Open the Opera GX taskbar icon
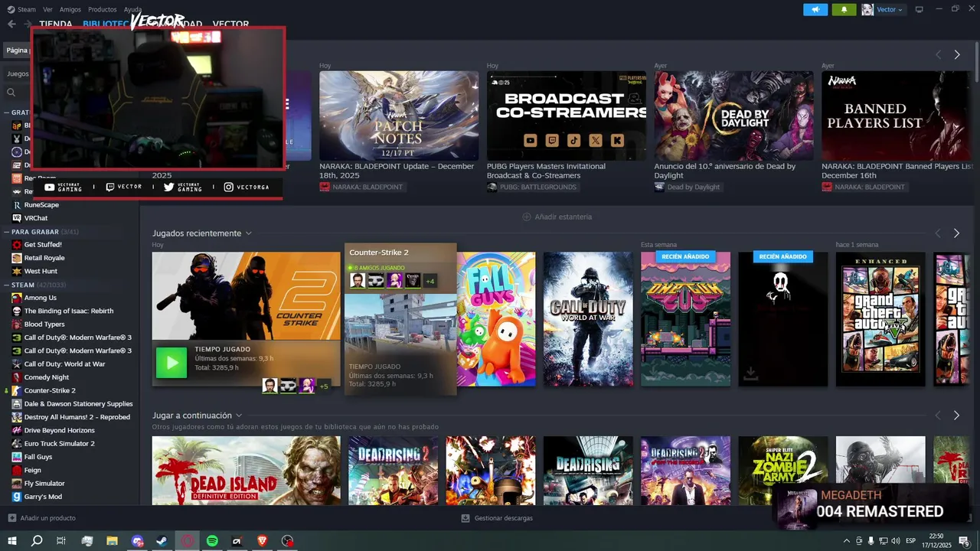The width and height of the screenshot is (980, 551). (188, 541)
